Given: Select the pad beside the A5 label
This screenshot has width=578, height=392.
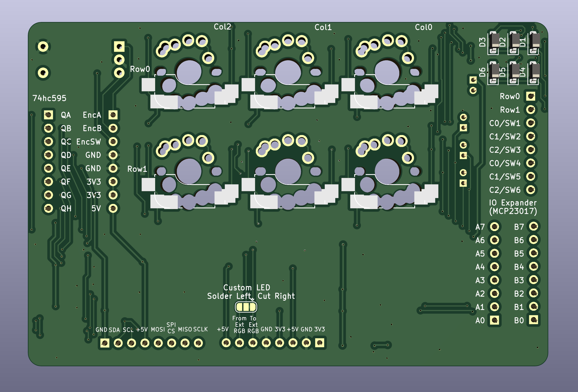Looking at the screenshot, I should pyautogui.click(x=494, y=253).
